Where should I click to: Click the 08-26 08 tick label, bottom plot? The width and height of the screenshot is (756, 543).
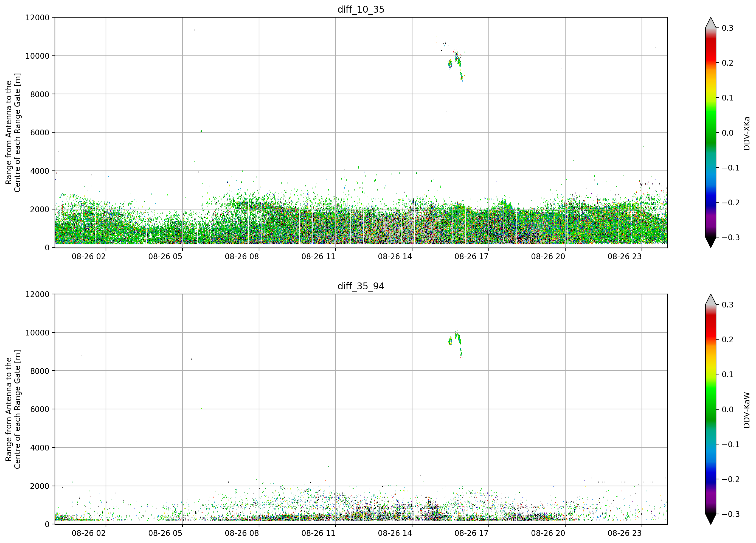242,533
